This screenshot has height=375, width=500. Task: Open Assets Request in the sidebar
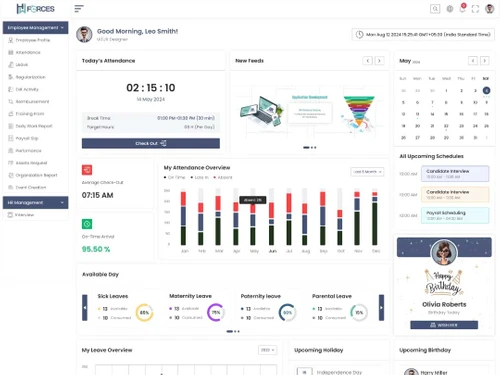(x=31, y=163)
